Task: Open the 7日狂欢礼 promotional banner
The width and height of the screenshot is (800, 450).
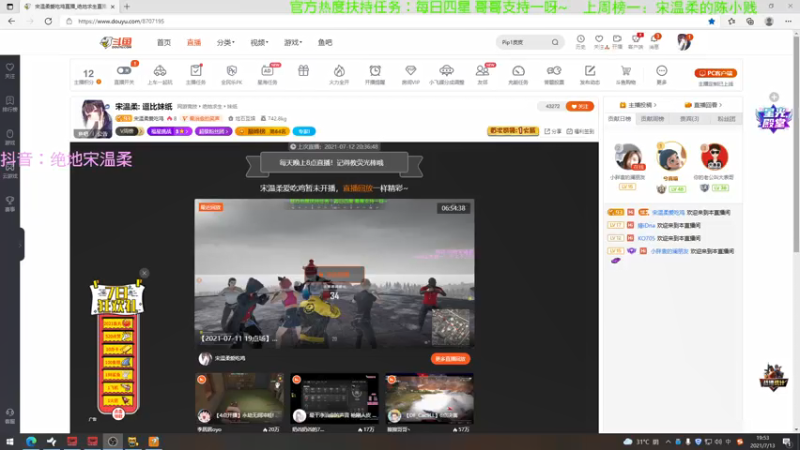Action: 117,349
